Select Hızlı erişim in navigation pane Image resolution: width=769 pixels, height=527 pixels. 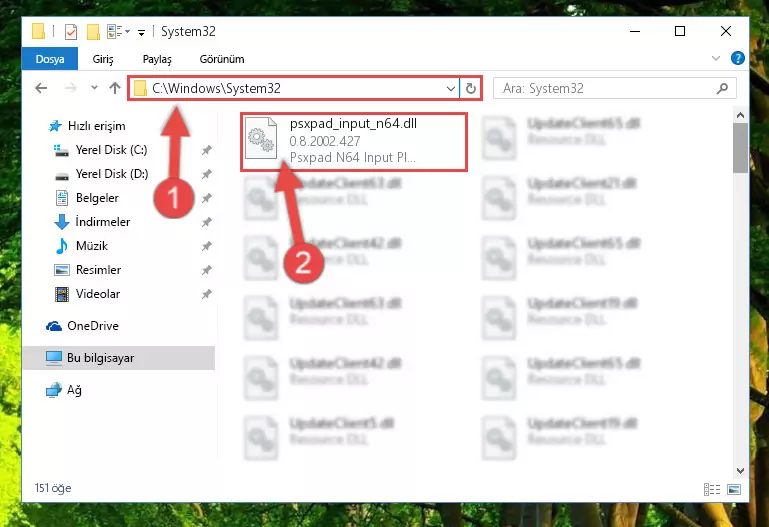[x=96, y=126]
